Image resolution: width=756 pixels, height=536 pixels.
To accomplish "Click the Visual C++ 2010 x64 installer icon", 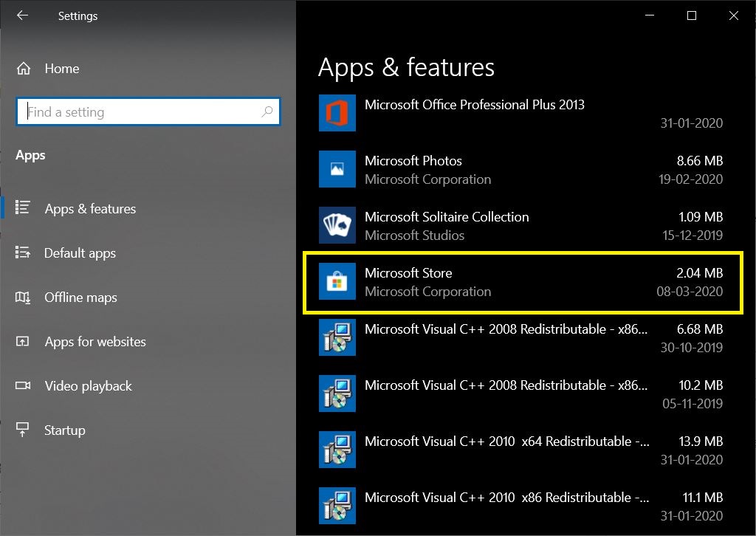I will (x=337, y=449).
